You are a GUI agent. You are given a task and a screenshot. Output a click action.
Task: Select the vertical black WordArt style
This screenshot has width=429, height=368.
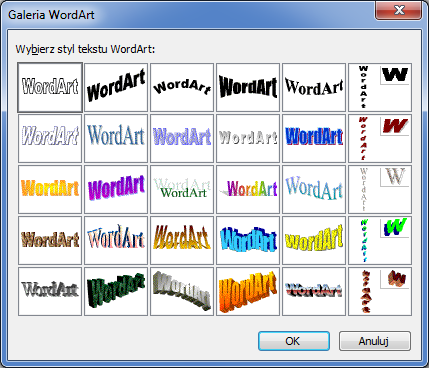click(x=380, y=87)
